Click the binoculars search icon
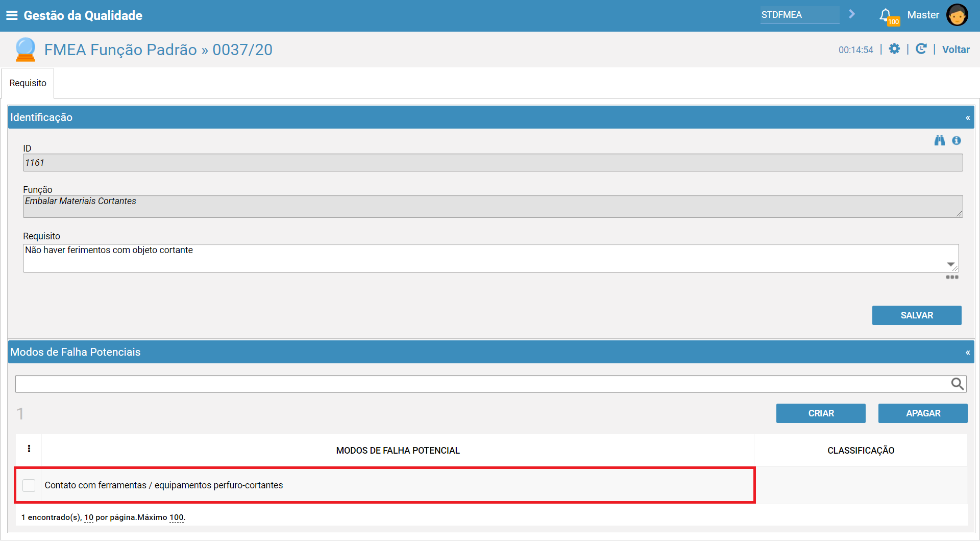The height and width of the screenshot is (546, 980). [x=940, y=140]
